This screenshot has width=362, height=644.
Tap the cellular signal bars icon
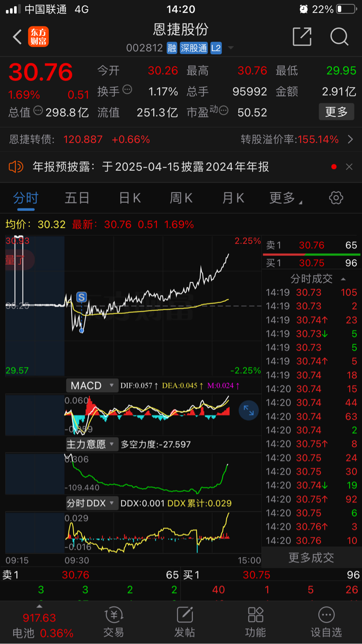(13, 9)
